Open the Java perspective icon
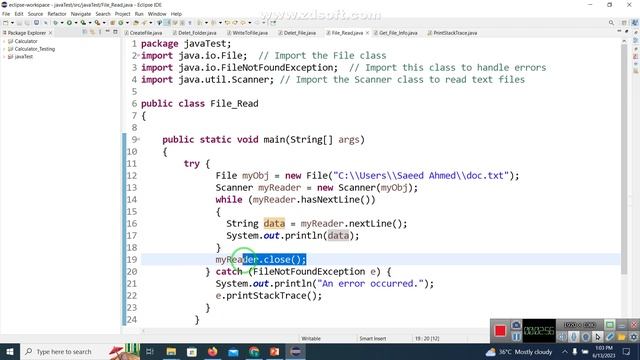 tap(635, 23)
